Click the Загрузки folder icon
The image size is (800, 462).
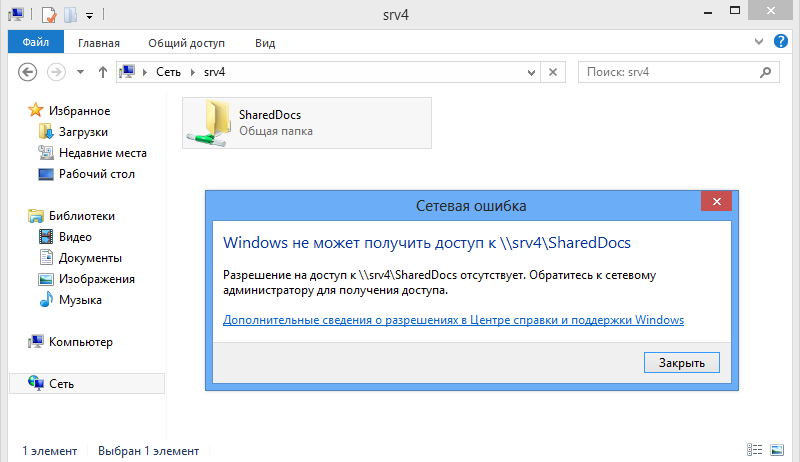point(46,132)
